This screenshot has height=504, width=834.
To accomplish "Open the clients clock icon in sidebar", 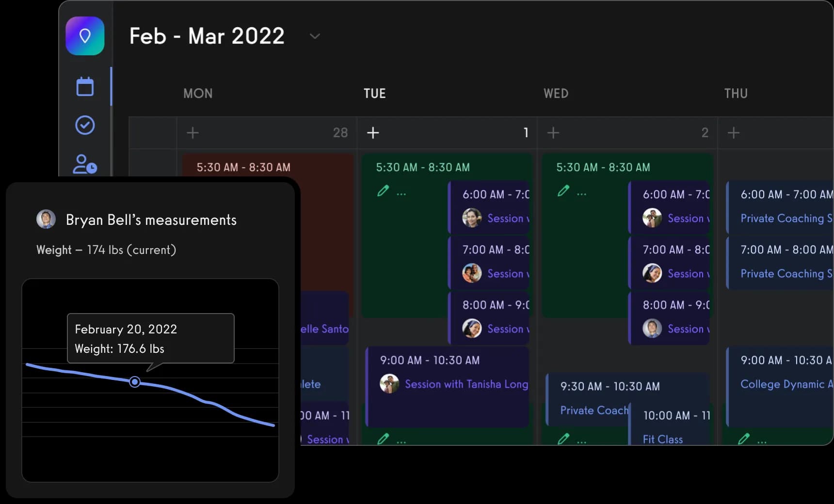I will 85,164.
